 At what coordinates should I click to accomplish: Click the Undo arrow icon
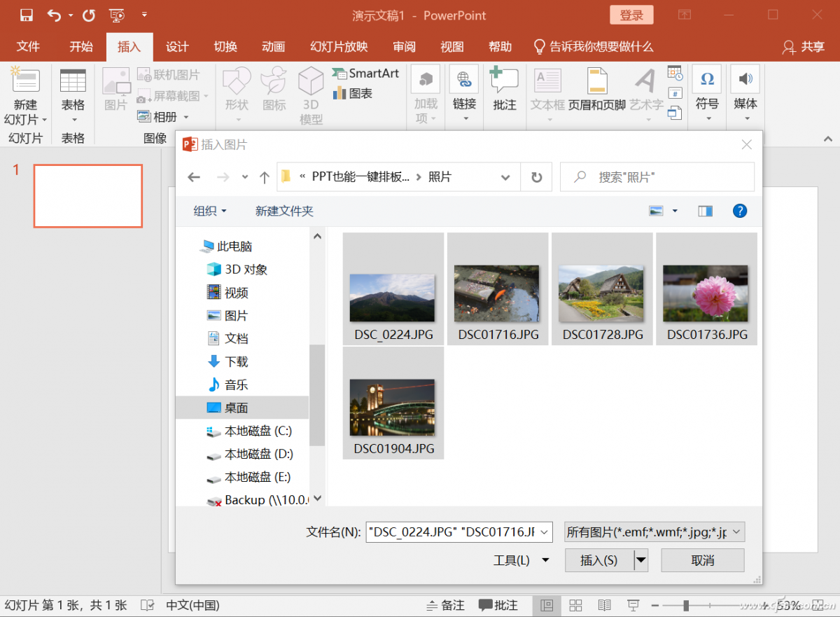[54, 15]
